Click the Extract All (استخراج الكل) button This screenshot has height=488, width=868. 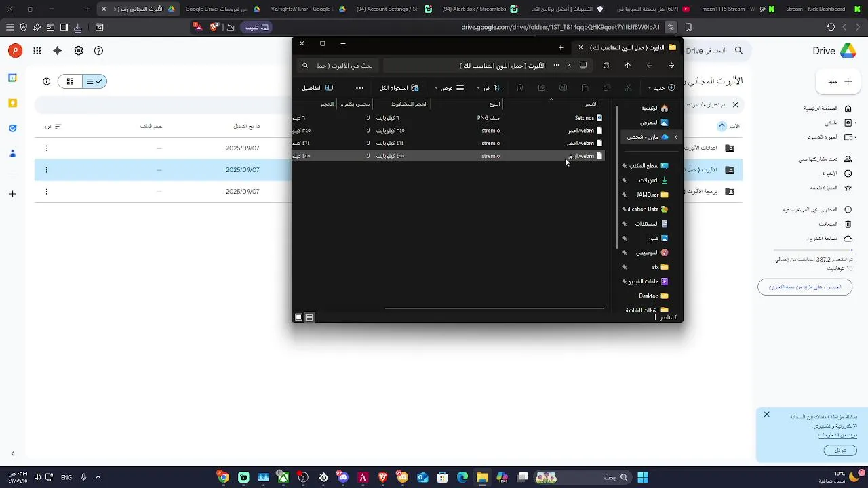pos(399,88)
